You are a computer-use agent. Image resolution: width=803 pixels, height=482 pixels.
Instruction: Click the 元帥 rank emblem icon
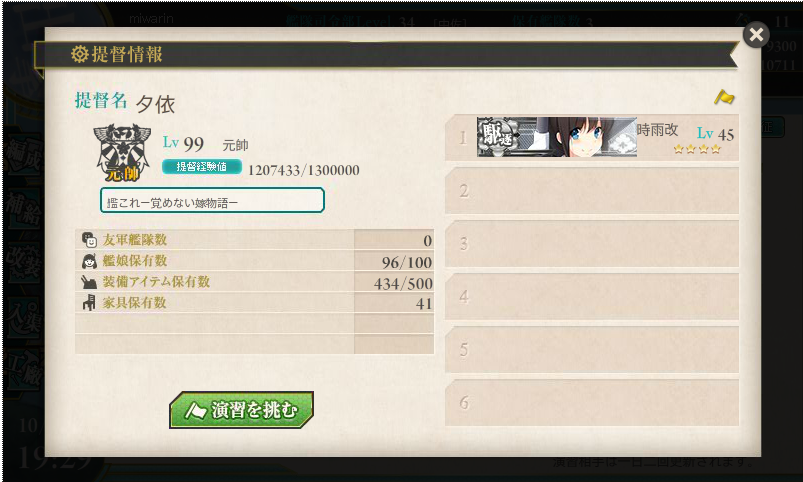point(122,153)
